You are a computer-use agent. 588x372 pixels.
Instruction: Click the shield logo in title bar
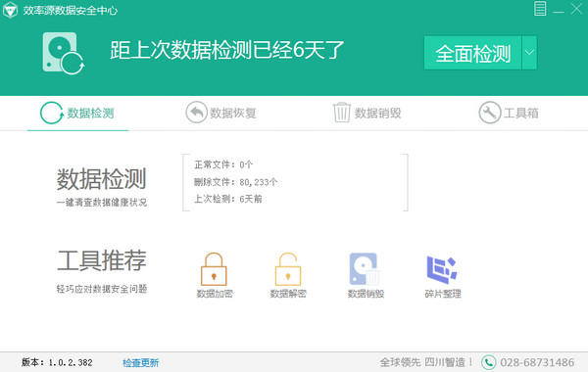[x=10, y=10]
